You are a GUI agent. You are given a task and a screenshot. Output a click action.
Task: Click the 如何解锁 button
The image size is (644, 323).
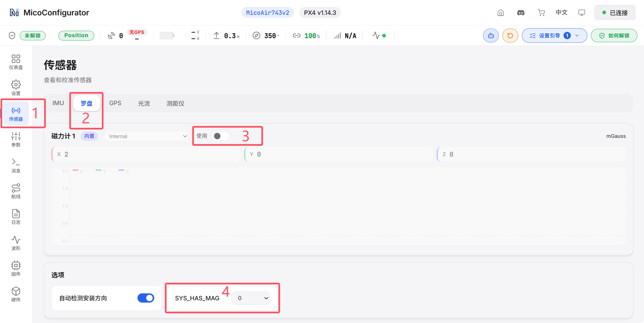point(614,36)
